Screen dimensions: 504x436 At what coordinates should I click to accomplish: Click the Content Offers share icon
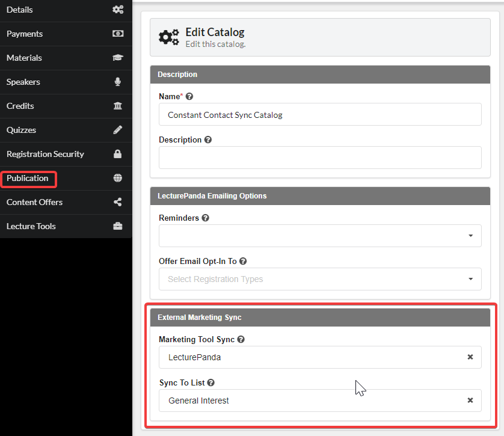pos(118,202)
